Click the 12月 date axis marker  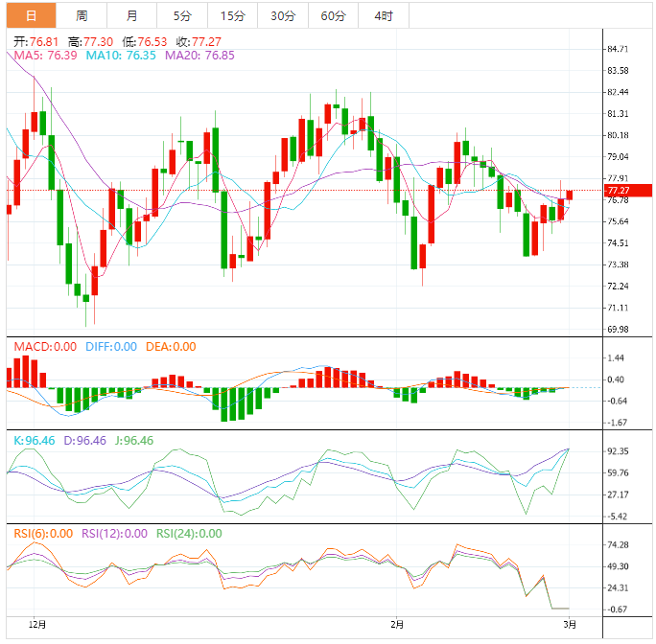36,624
